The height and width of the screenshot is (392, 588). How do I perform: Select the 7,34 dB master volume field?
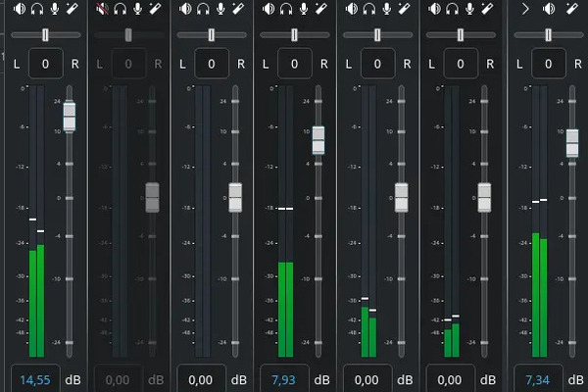537,379
